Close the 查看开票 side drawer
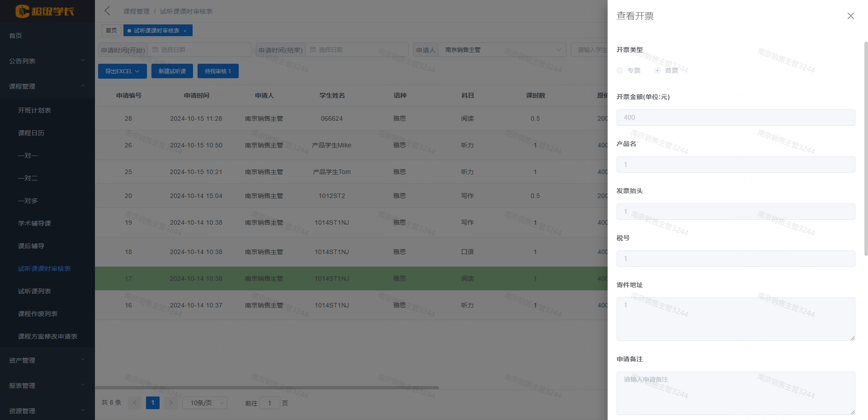 [850, 15]
